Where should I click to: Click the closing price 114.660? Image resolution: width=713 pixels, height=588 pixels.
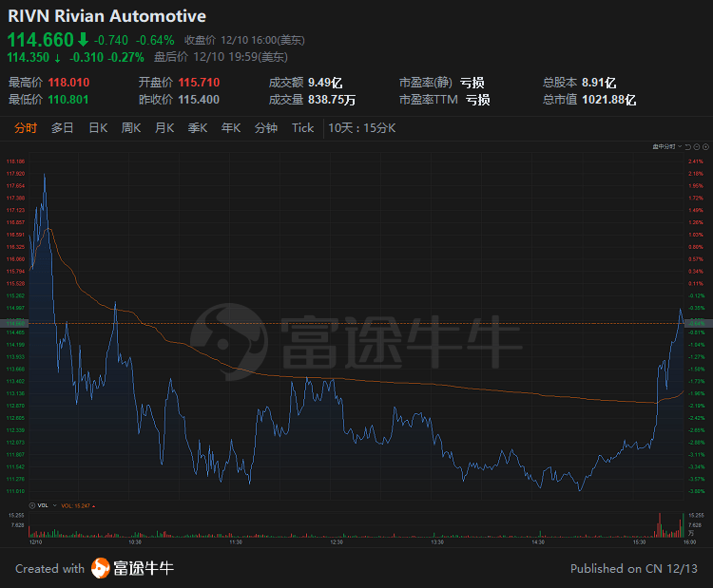point(41,40)
